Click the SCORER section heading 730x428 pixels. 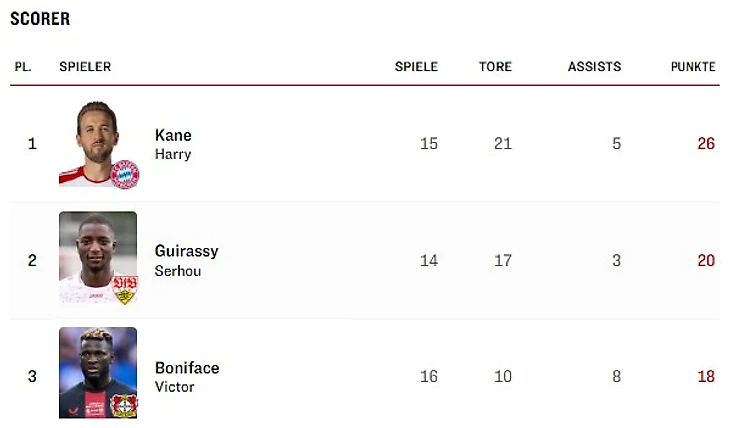click(x=40, y=19)
